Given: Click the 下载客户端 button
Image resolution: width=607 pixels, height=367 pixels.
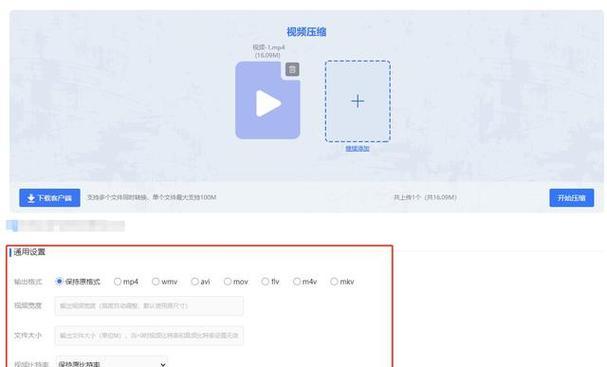Looking at the screenshot, I should click(x=50, y=198).
